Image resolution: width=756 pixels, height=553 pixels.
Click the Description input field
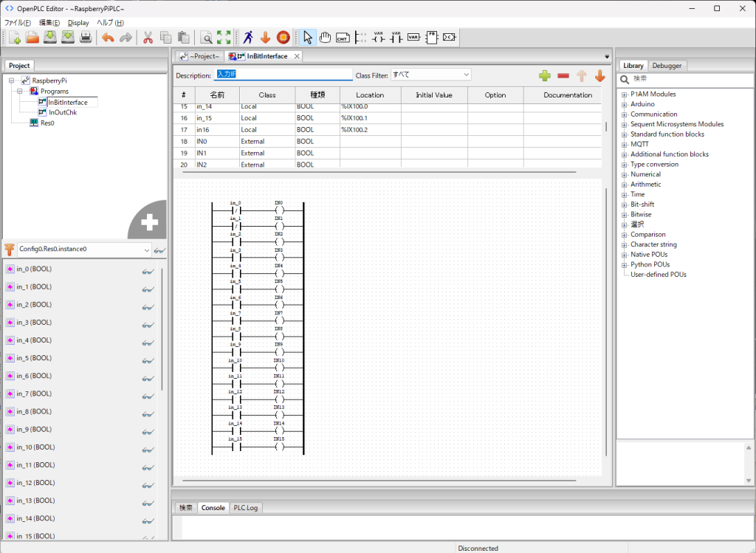click(x=283, y=75)
